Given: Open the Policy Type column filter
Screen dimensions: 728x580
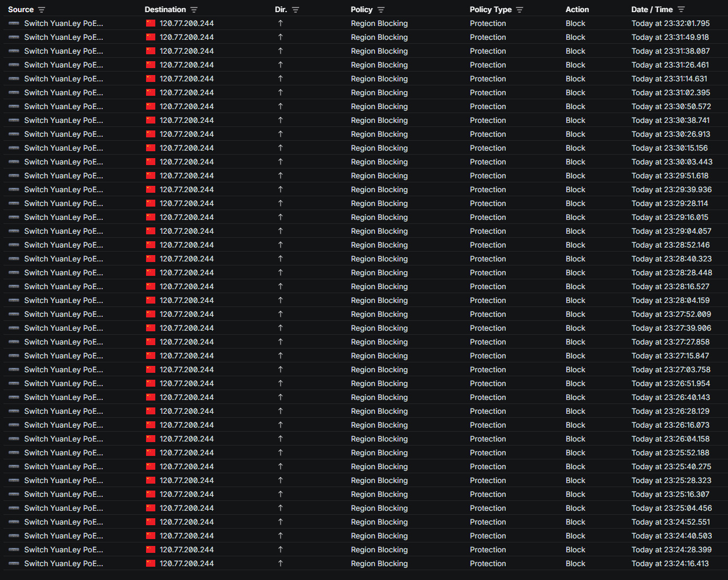Looking at the screenshot, I should [x=520, y=10].
